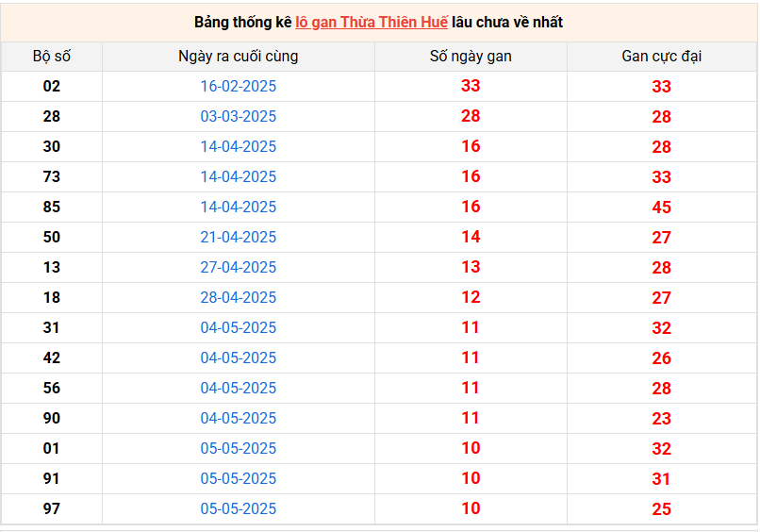Select date 05-05-2025 for number 97
This screenshot has height=532, width=760.
[x=238, y=508]
